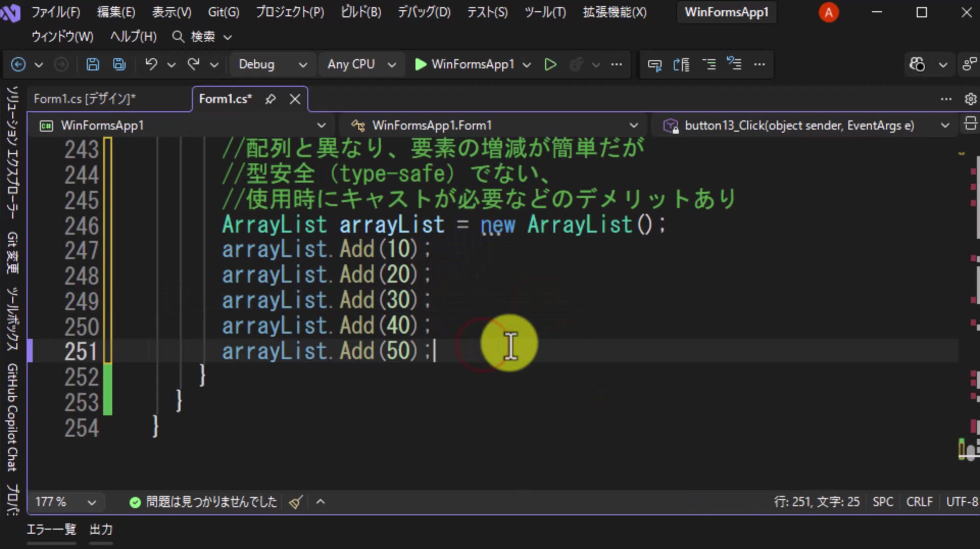Viewport: 980px width, 549px height.
Task: Save the current file with the single disk icon
Action: (x=92, y=64)
